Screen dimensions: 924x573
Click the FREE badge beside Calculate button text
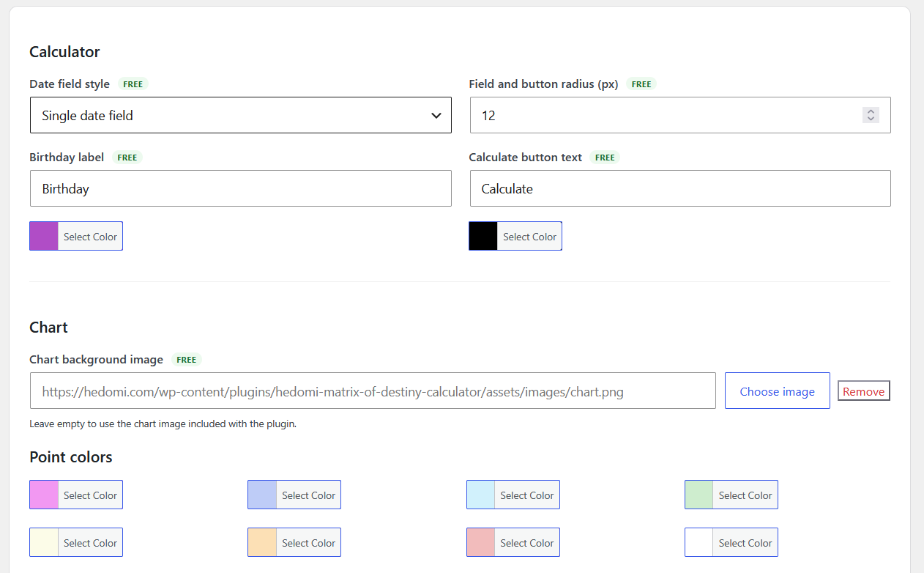pyautogui.click(x=605, y=158)
